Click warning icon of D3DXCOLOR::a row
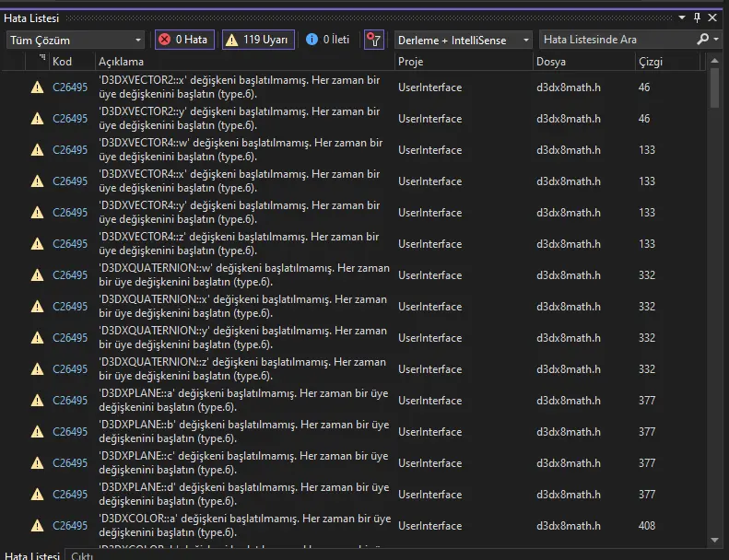 (37, 526)
